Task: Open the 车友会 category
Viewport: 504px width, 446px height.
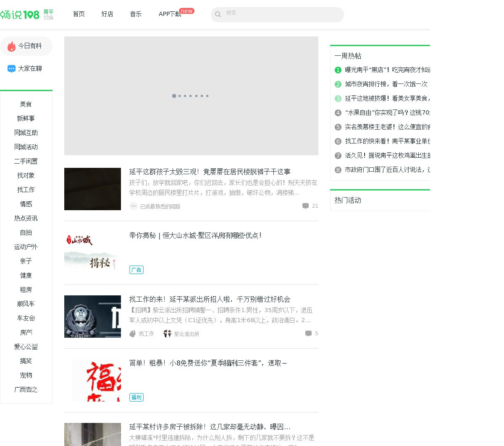Action: point(26,318)
